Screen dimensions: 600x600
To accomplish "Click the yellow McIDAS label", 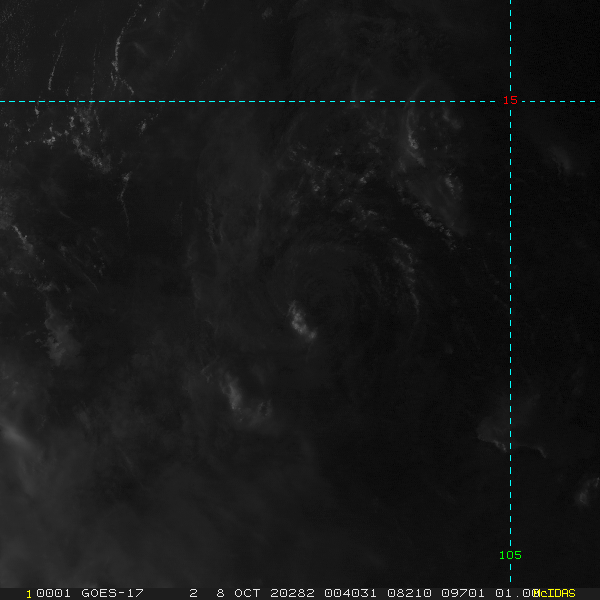I will click(554, 593).
